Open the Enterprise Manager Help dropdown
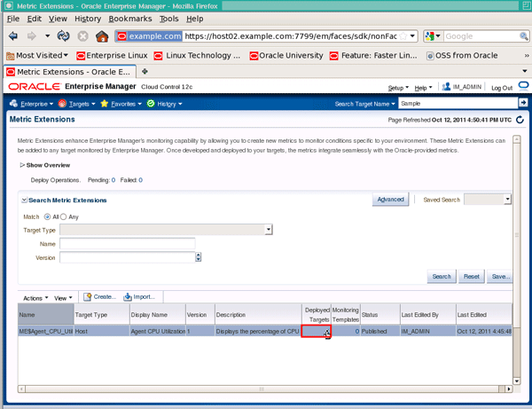Viewport: 532px width, 409px height. 423,88
